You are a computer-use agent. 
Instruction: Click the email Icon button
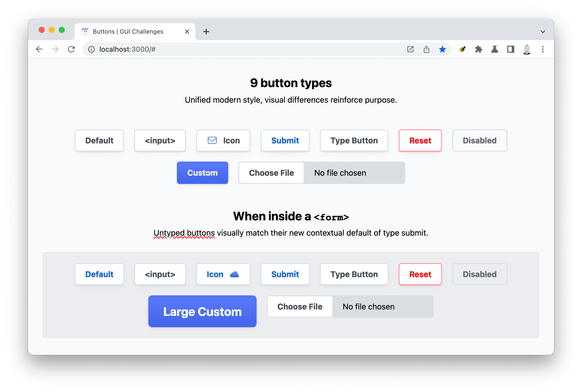[223, 140]
